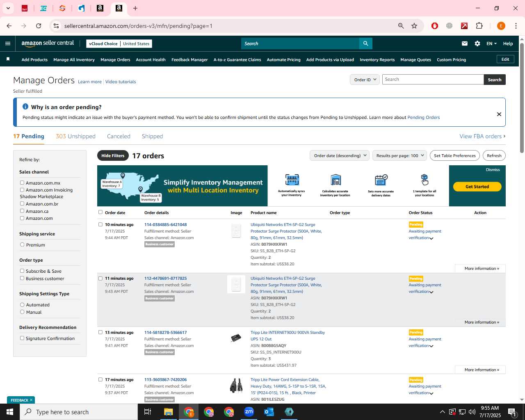Select order 114-0384885-6421048 checkbox

[x=100, y=224]
